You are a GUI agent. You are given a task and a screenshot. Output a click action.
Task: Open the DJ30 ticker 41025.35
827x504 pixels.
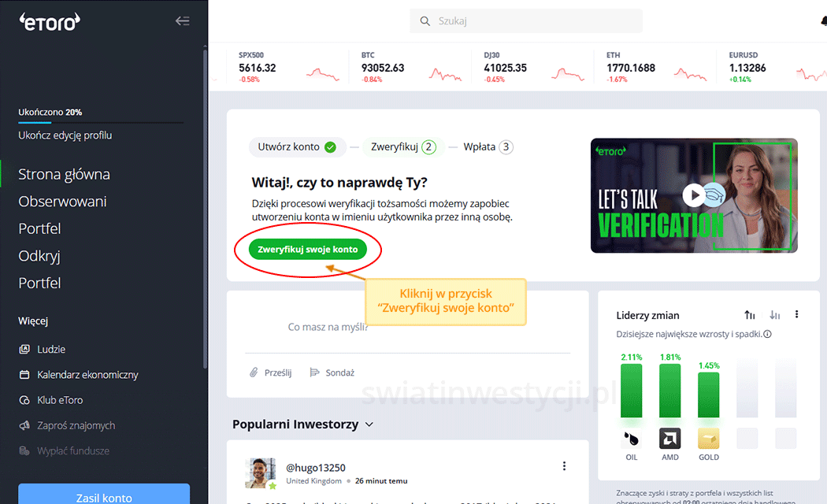coord(506,68)
